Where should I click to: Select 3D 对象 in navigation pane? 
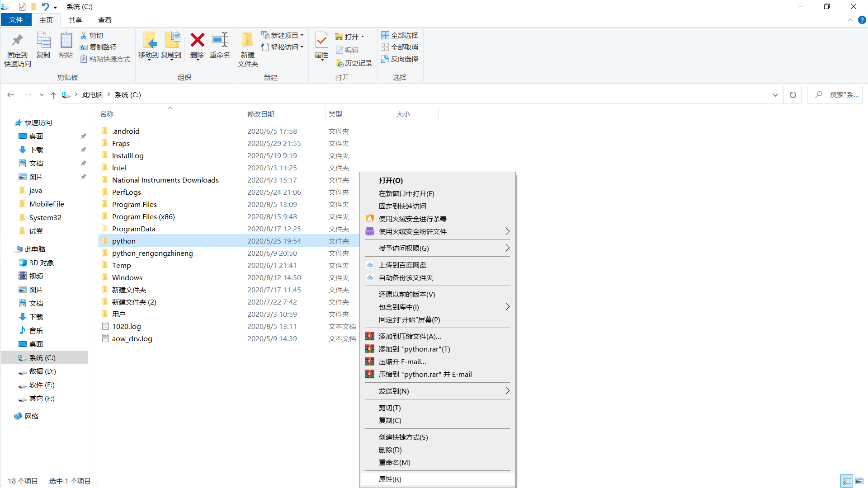(x=42, y=263)
